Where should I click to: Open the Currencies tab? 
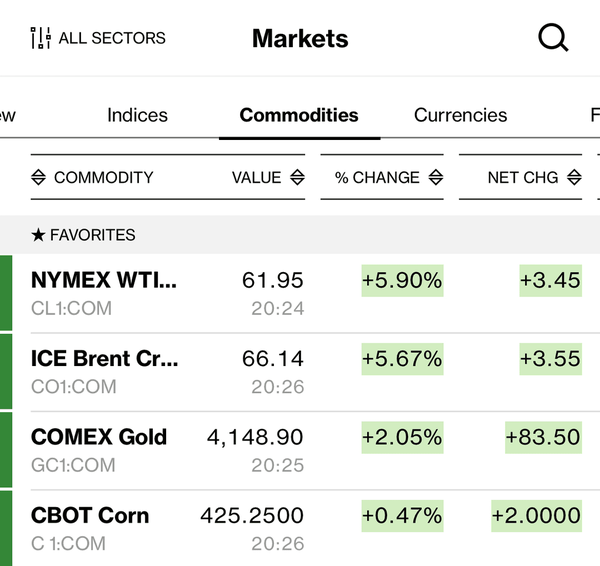460,115
